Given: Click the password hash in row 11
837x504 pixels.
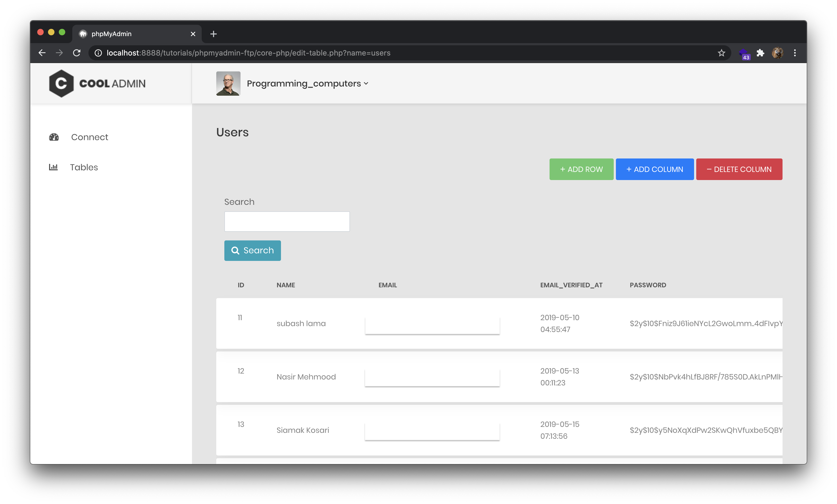Looking at the screenshot, I should click(x=706, y=324).
